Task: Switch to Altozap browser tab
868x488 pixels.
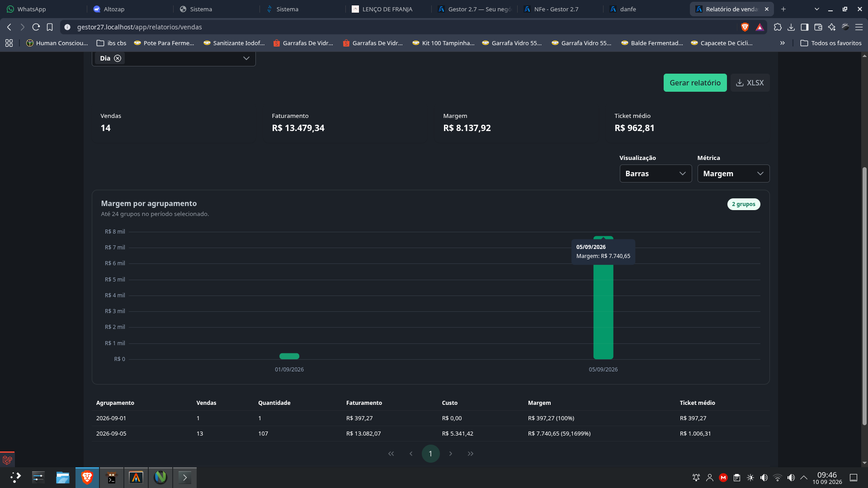Action: (129, 9)
